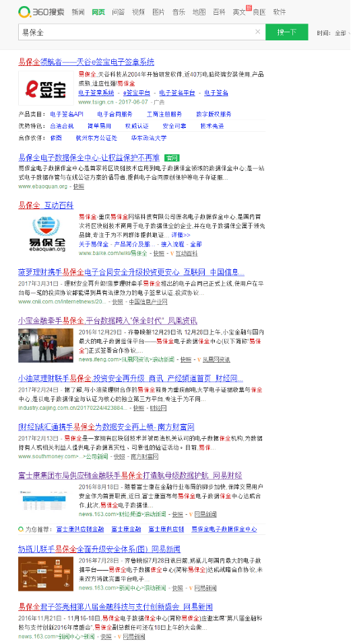
Task: Open 快照 for the 君子签 result
Action: tap(106, 637)
